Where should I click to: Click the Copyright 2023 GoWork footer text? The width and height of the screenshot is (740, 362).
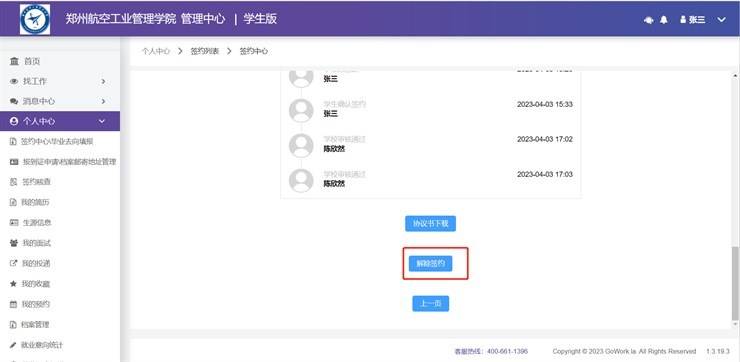tap(624, 352)
